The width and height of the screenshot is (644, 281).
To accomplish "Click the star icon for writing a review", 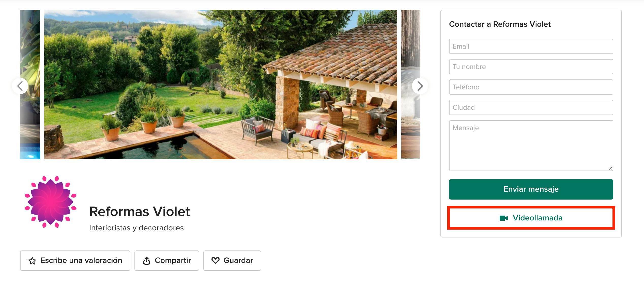I will (x=32, y=261).
